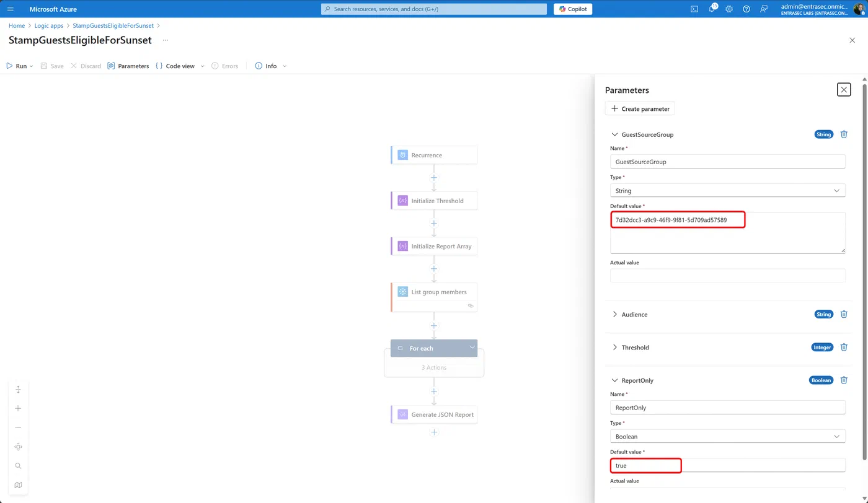
Task: Collapse the For each node chevron
Action: (472, 348)
